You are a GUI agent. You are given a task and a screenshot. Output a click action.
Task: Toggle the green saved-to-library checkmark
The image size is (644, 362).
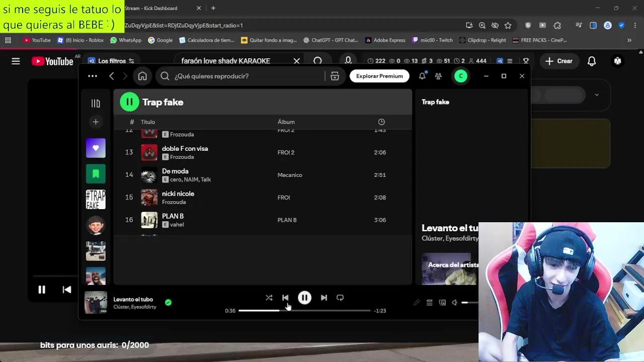coord(168,302)
